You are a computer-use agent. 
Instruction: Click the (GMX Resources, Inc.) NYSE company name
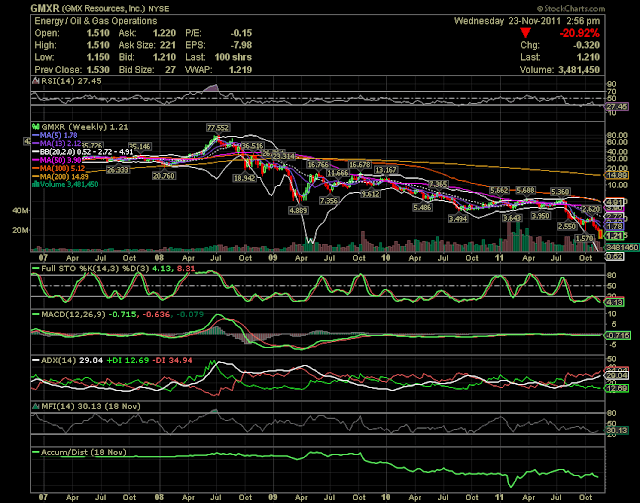click(x=116, y=9)
